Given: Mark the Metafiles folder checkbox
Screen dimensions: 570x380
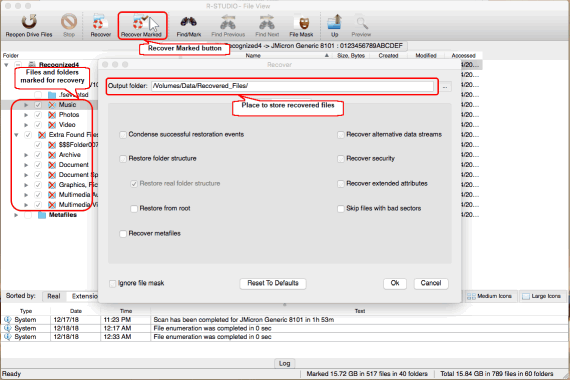Looking at the screenshot, I should tap(28, 215).
